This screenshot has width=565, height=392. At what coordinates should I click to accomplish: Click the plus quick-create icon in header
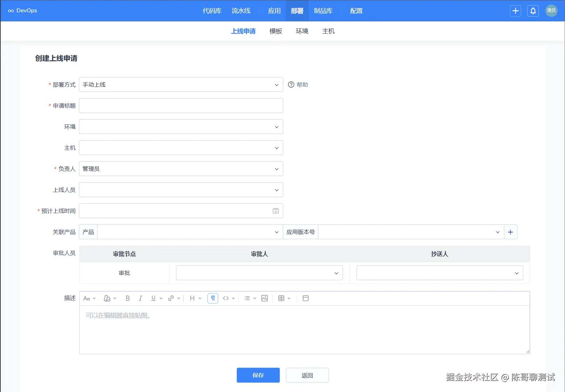516,11
